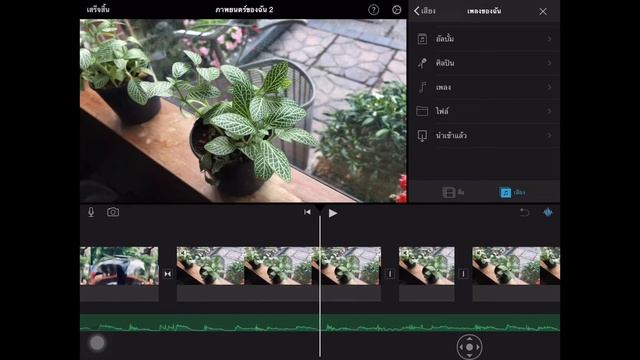The height and width of the screenshot is (360, 640).
Task: Expand chevron on the เพลง row
Action: click(549, 87)
